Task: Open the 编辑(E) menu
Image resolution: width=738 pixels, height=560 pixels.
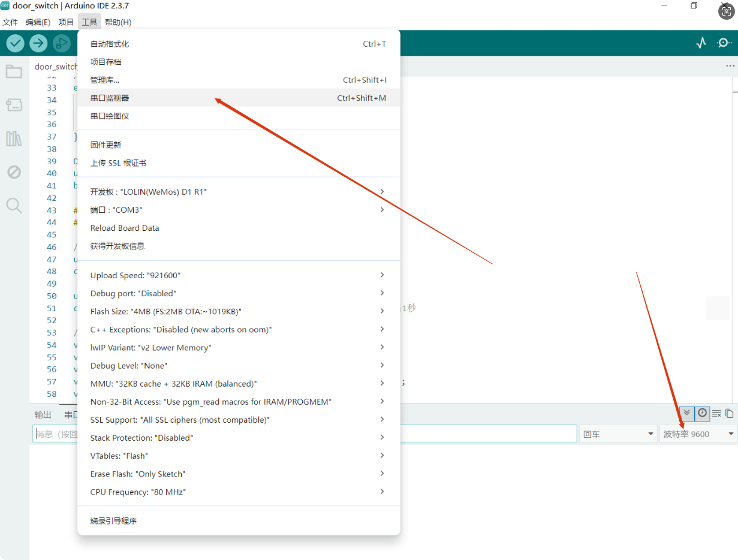Action: (x=38, y=22)
